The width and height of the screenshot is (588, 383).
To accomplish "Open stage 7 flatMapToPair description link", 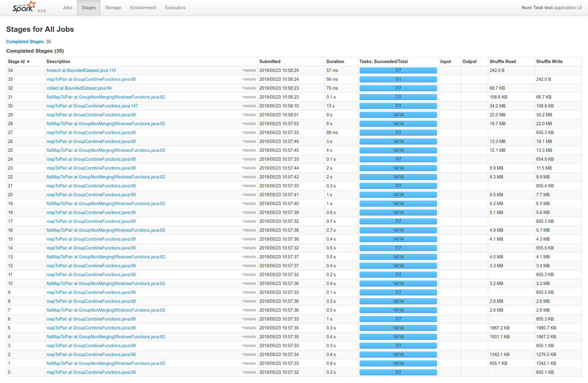I will (106, 310).
